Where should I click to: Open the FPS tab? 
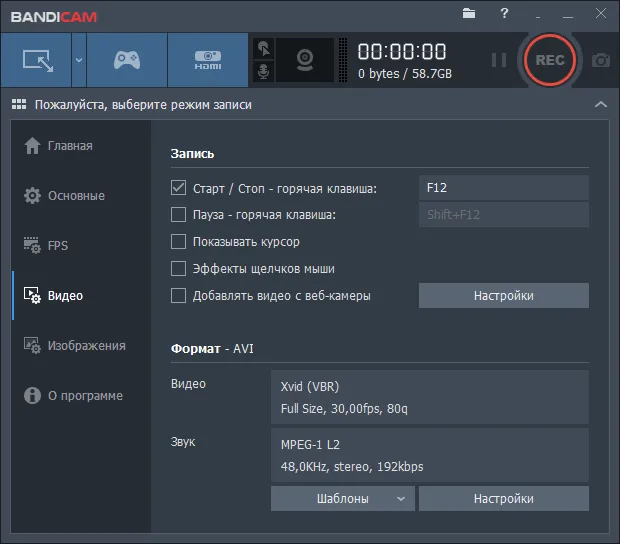[81, 246]
